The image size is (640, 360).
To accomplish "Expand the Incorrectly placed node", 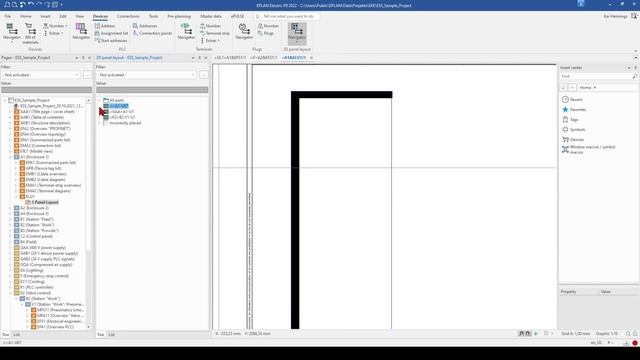I will [100, 123].
